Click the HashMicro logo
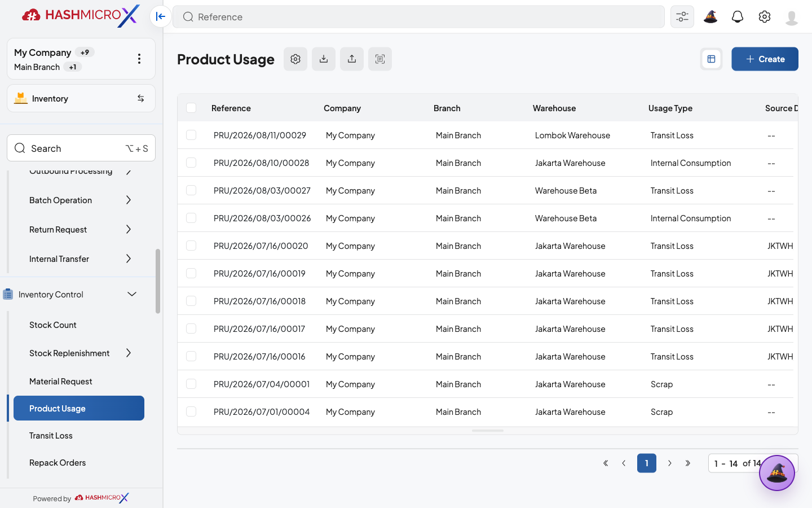This screenshot has width=812, height=508. [x=81, y=16]
